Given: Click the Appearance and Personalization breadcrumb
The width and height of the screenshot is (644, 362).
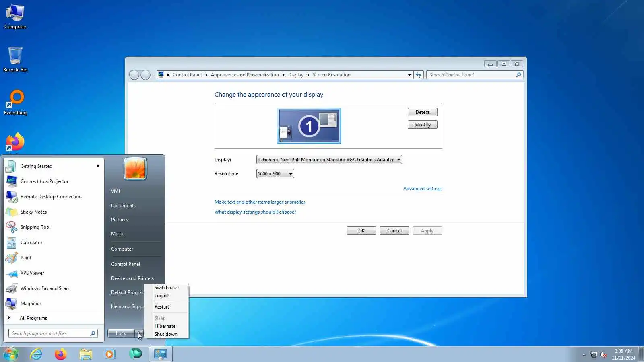Looking at the screenshot, I should [245, 75].
